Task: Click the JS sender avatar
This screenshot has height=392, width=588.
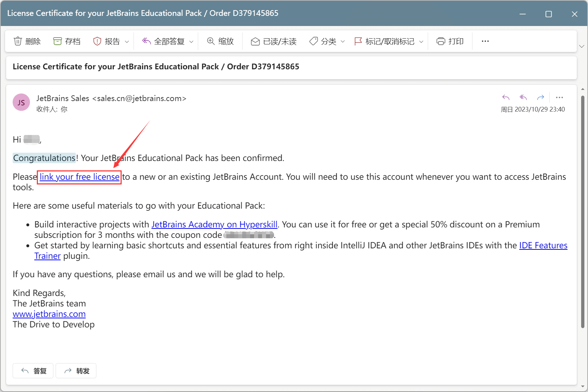Action: click(x=21, y=103)
